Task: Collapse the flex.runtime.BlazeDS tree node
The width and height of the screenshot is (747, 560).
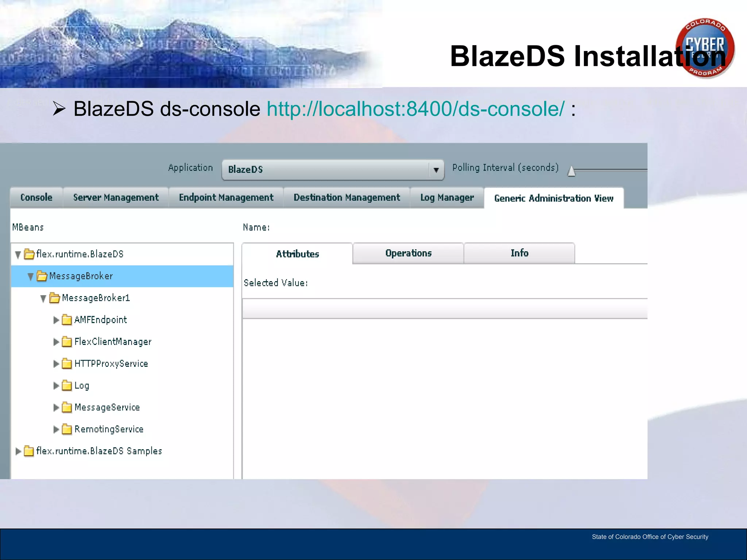Action: (x=18, y=254)
